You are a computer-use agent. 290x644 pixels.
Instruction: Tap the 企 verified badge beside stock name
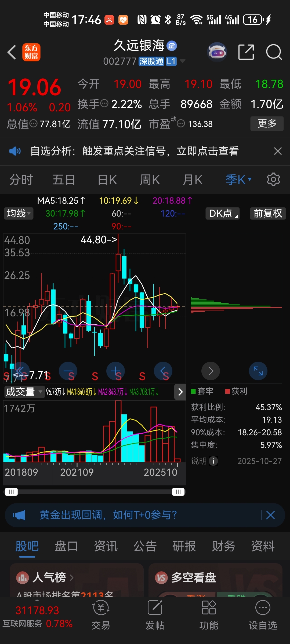pyautogui.click(x=172, y=46)
